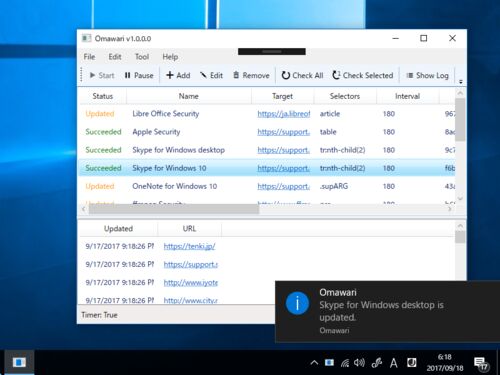
Task: Click the 'table' selector cell
Action: (x=328, y=132)
